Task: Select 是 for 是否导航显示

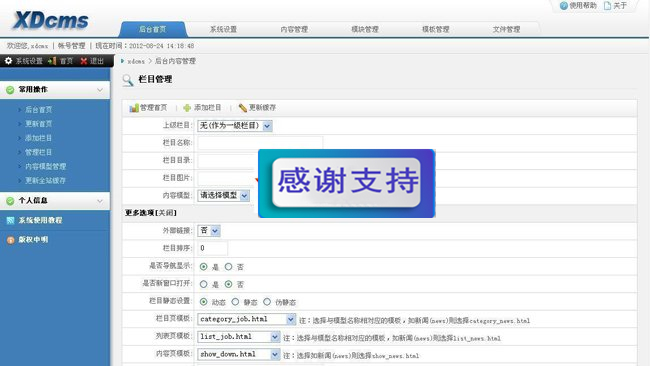Action: point(204,267)
